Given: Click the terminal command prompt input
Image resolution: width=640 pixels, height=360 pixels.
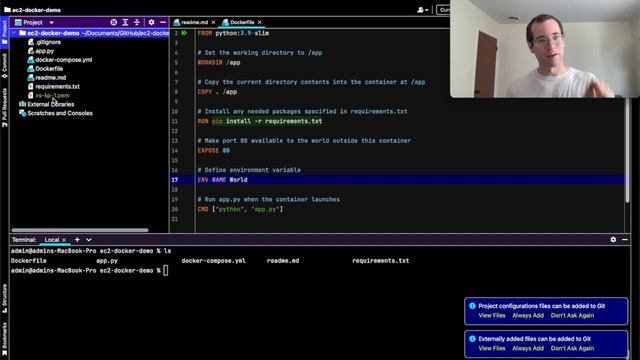Looking at the screenshot, I should click(166, 271).
